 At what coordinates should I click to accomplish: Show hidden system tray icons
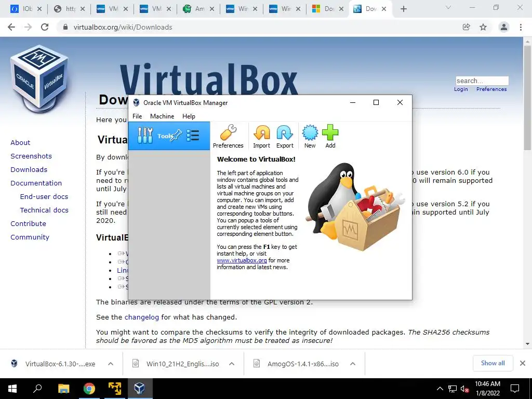click(x=440, y=389)
